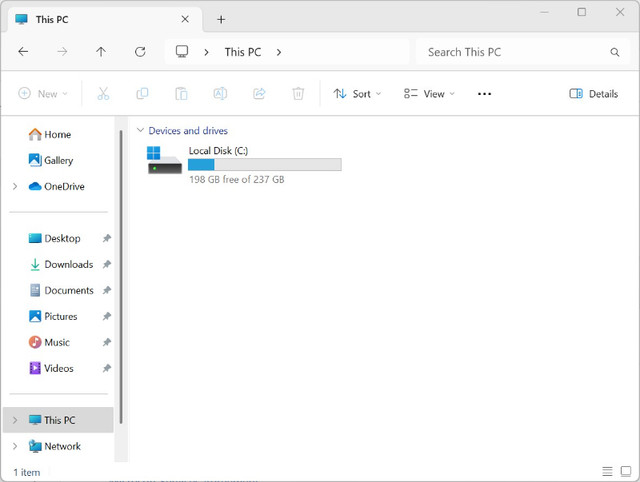
Task: Open the Videos quick access folder
Action: (x=51, y=368)
